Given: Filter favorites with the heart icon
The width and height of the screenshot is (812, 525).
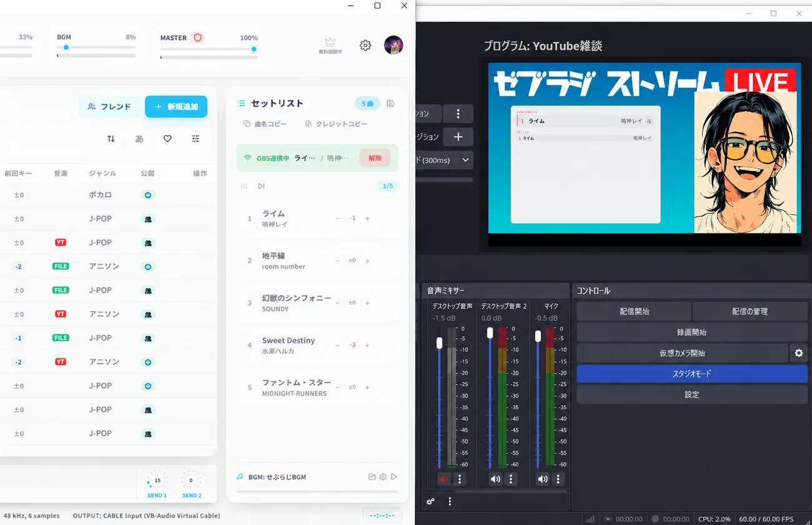Looking at the screenshot, I should pos(167,139).
